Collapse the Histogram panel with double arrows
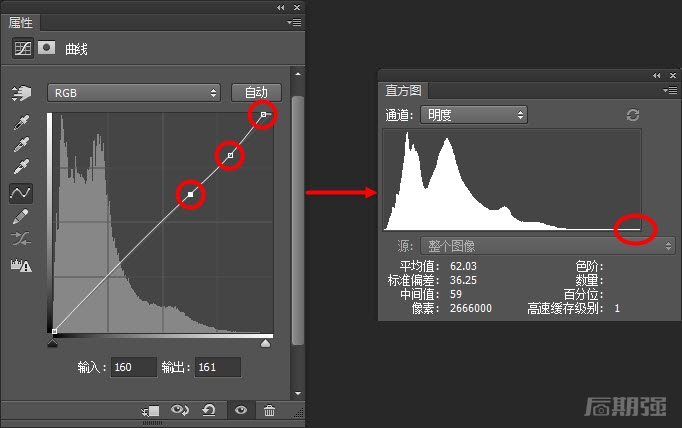Screen dimensions: 682x428 (657, 75)
